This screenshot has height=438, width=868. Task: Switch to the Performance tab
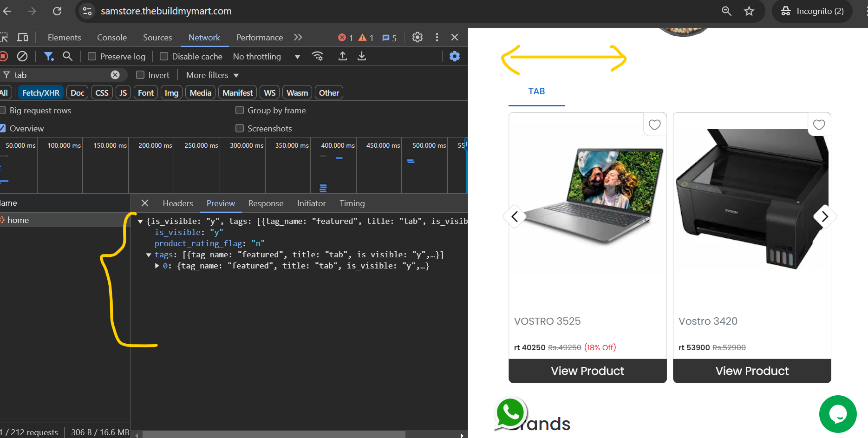(x=260, y=37)
